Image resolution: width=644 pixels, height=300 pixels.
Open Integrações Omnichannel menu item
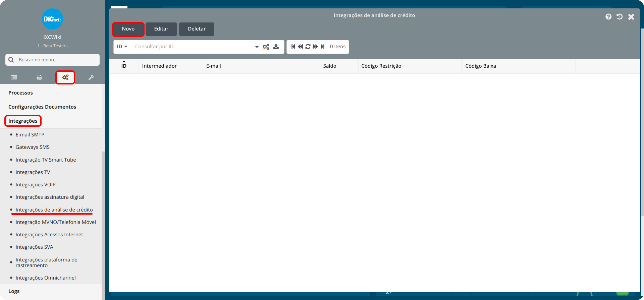(x=46, y=278)
